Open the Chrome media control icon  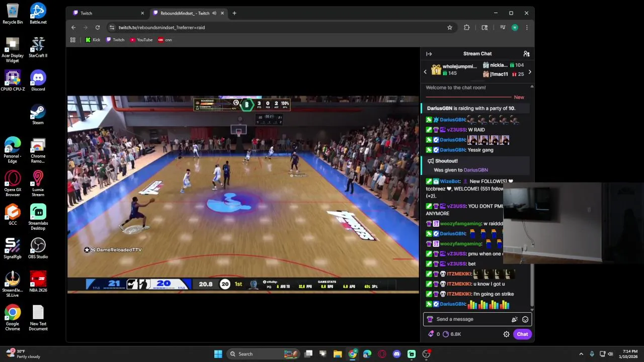503,28
